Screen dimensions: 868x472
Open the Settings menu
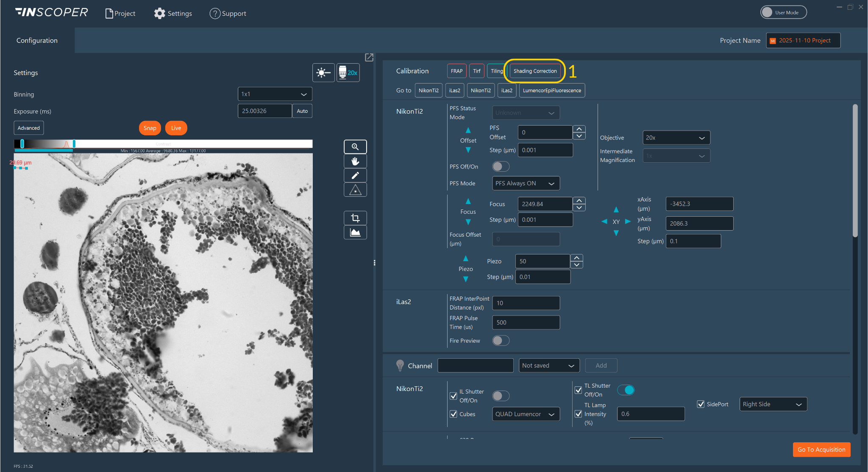pyautogui.click(x=173, y=14)
